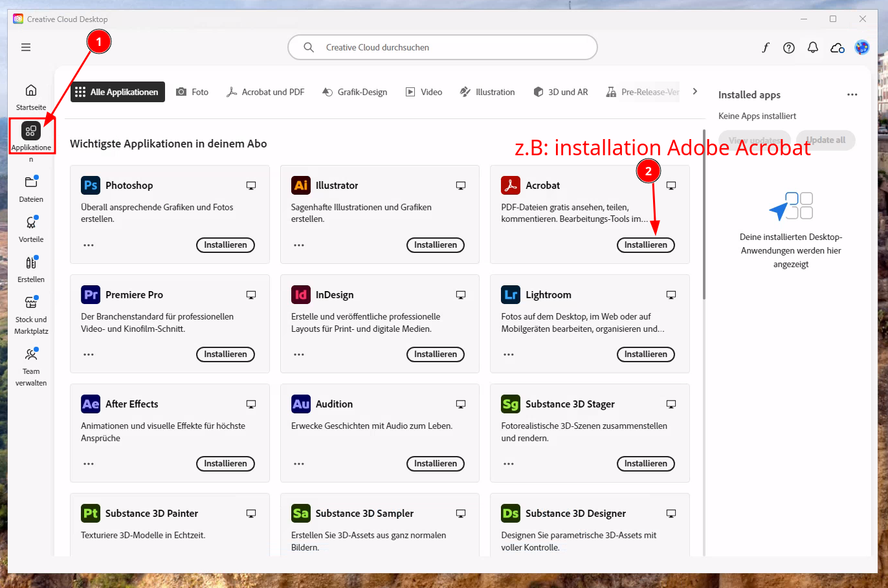Open the cloud sync status icon

(x=837, y=47)
